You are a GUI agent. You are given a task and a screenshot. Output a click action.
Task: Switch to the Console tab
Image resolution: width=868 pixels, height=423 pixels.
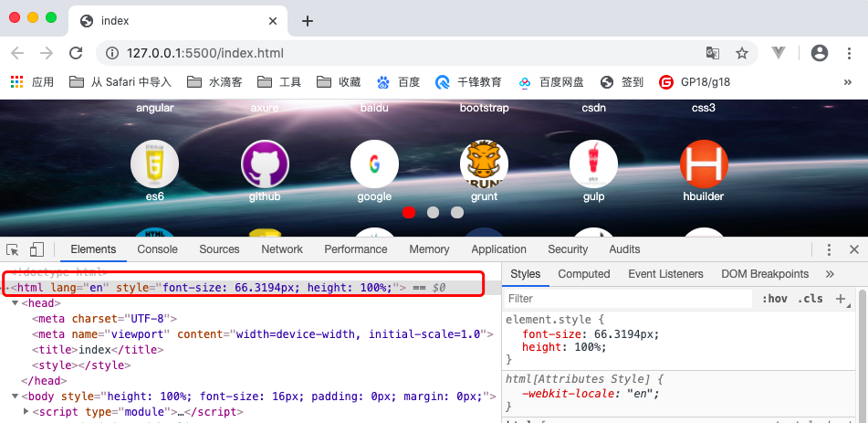(157, 249)
